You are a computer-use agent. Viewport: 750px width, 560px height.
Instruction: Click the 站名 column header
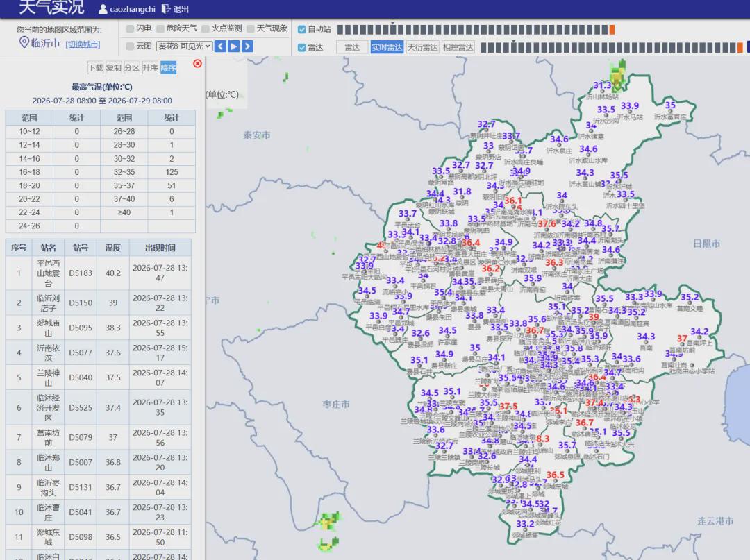pyautogui.click(x=49, y=248)
